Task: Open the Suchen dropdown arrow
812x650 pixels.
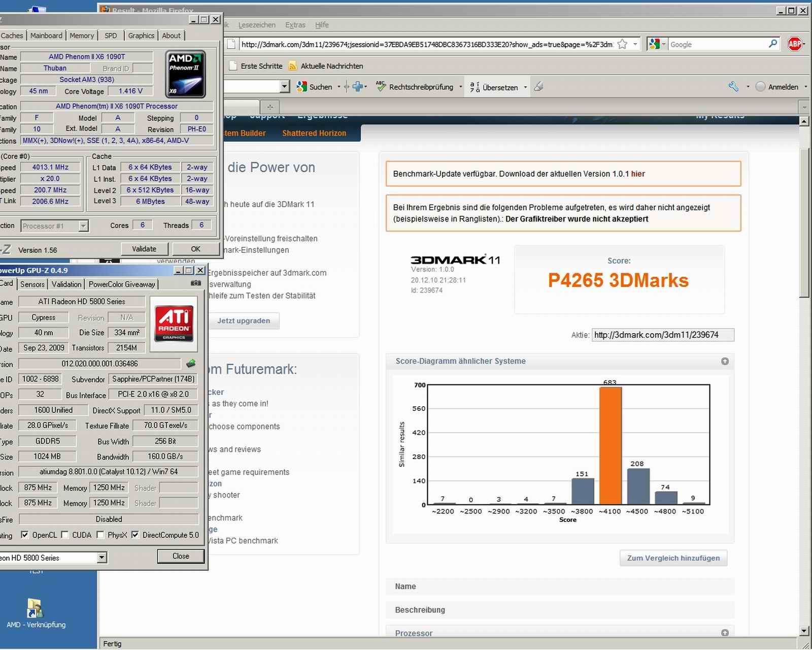Action: (339, 87)
